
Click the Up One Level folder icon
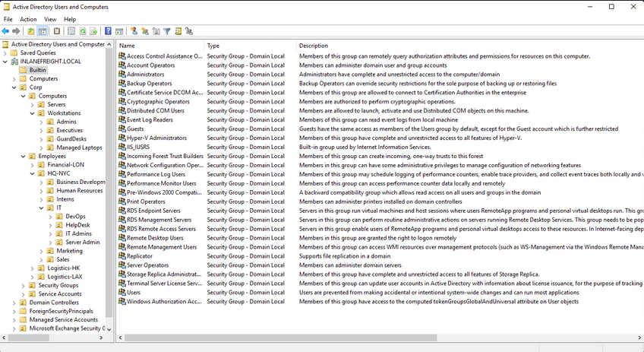point(31,31)
